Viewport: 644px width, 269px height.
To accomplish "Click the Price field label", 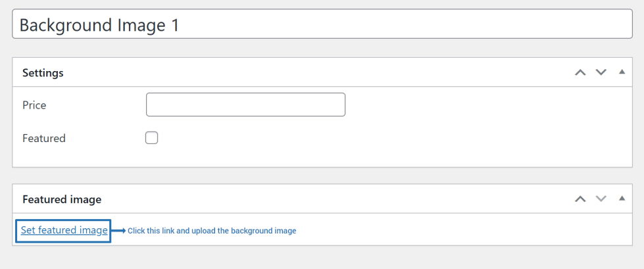I will 34,105.
